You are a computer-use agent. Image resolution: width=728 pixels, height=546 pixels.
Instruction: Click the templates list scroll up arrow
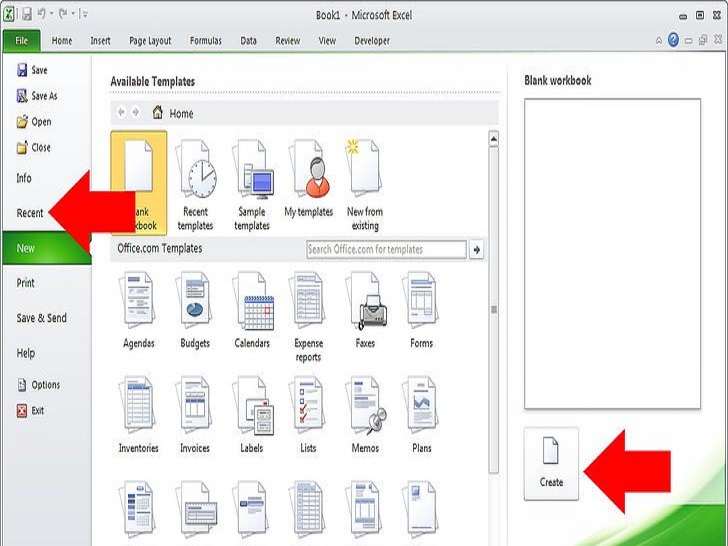click(x=494, y=139)
